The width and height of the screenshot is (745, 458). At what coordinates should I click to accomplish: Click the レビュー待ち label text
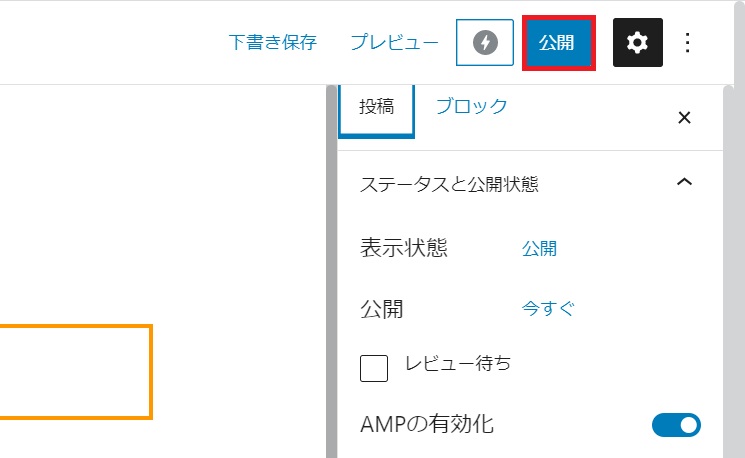coord(457,364)
